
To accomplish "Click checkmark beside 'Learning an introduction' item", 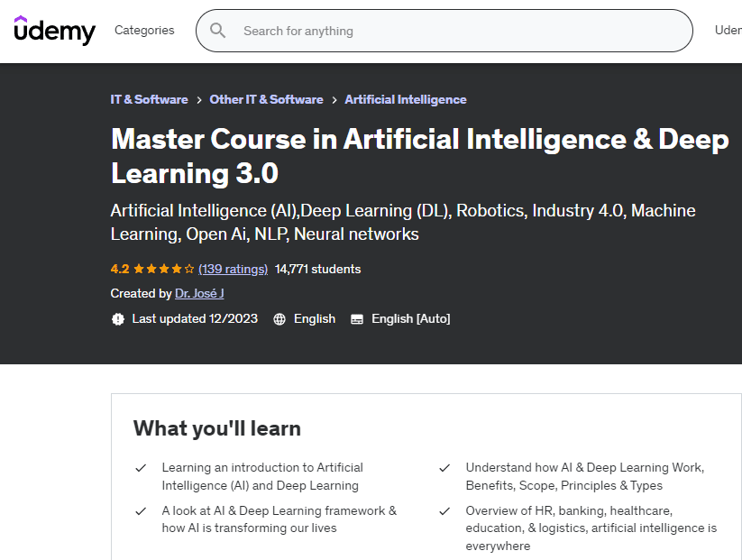I will [141, 468].
